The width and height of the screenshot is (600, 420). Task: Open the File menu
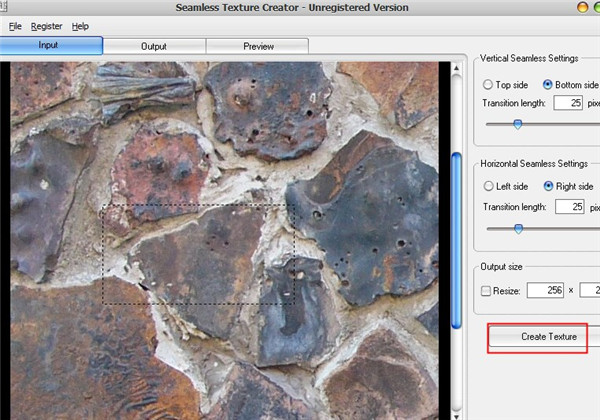click(x=15, y=26)
